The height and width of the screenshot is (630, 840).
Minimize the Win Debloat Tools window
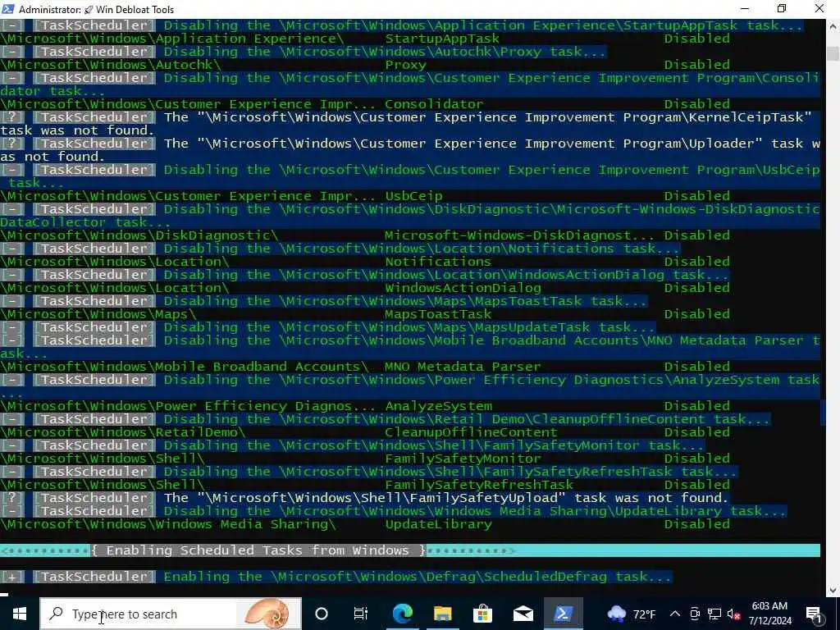coord(745,9)
